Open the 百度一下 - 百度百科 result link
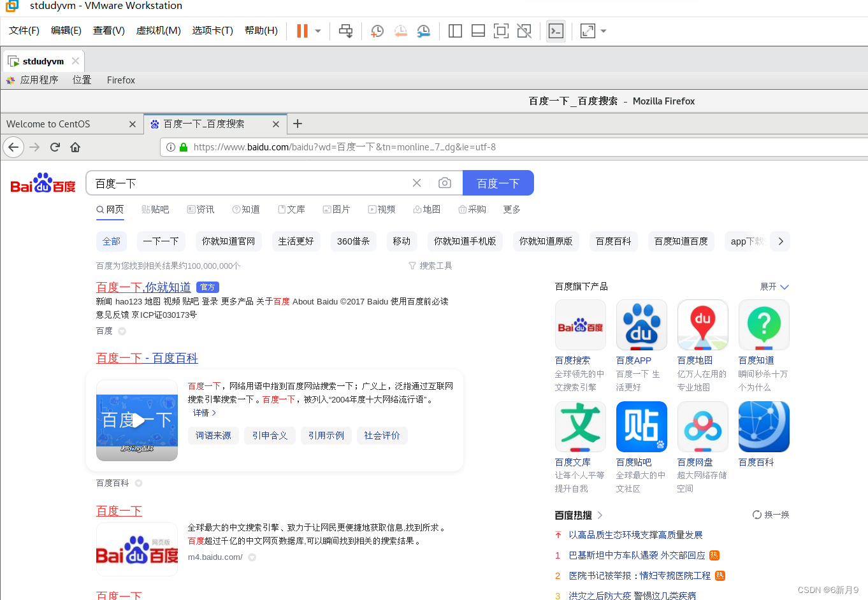868x600 pixels. (147, 358)
